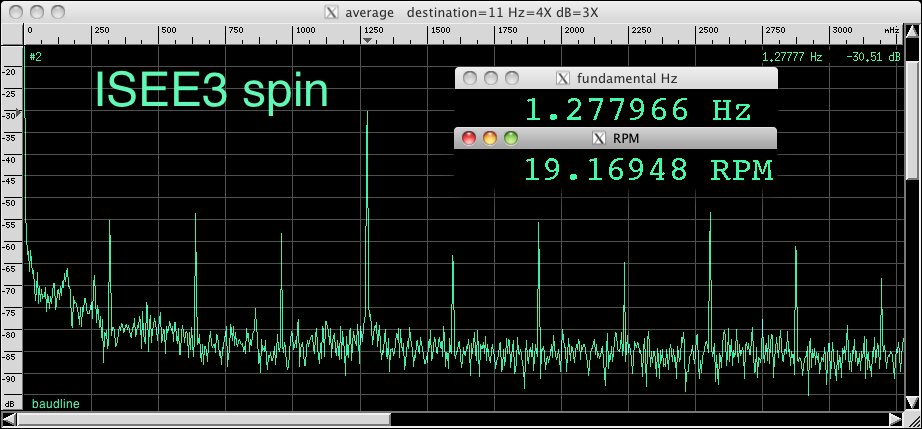Image resolution: width=922 pixels, height=429 pixels.
Task: Click the horizontal scrollbar right arrow
Action: [x=896, y=419]
